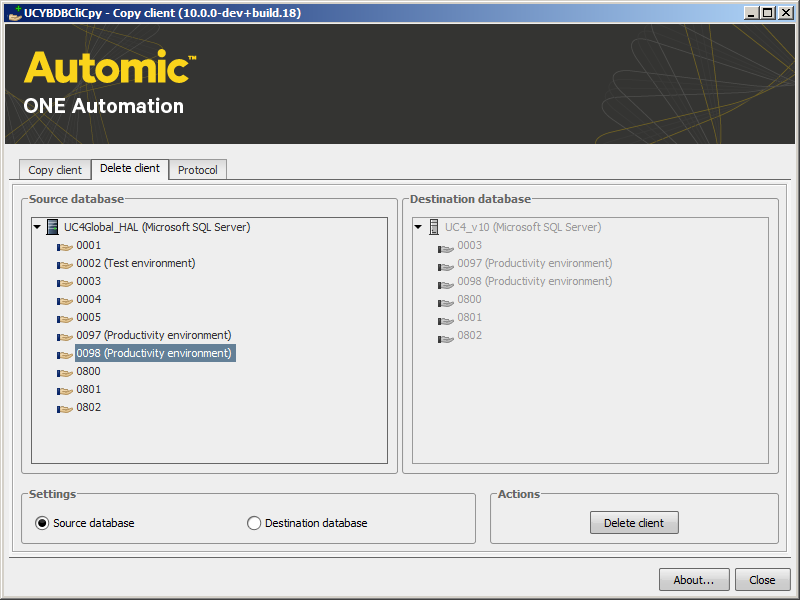
Task: Select client 0800 in source database
Action: tap(88, 371)
